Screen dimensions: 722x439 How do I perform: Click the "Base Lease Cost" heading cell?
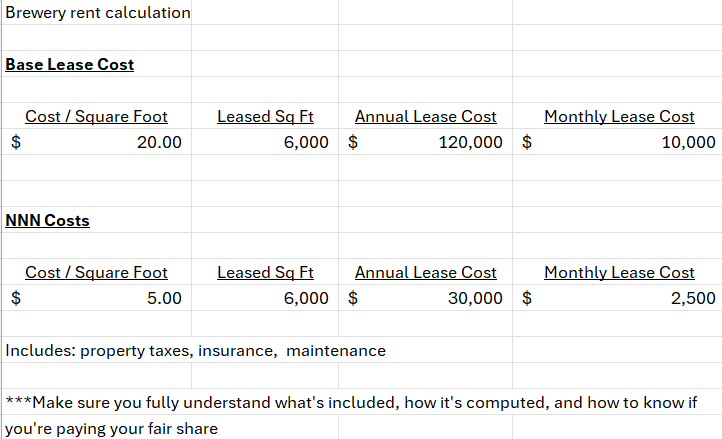click(x=70, y=65)
